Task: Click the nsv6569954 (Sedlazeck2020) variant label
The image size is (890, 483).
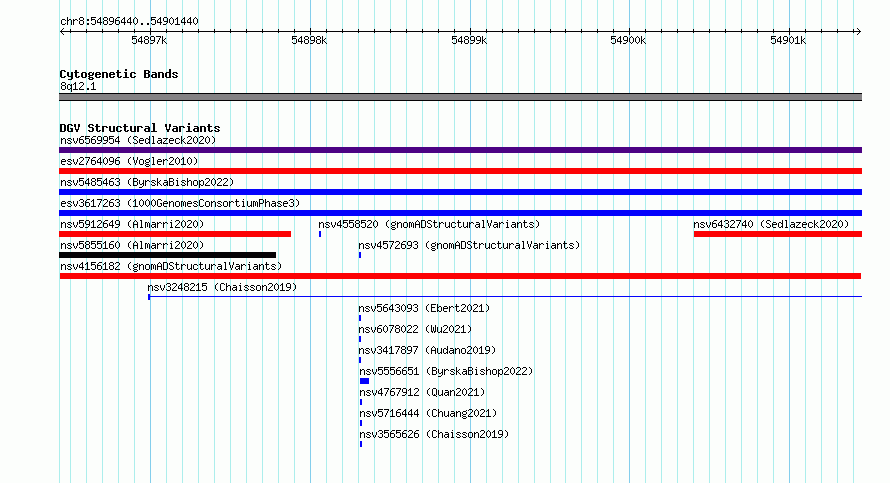Action: point(138,140)
